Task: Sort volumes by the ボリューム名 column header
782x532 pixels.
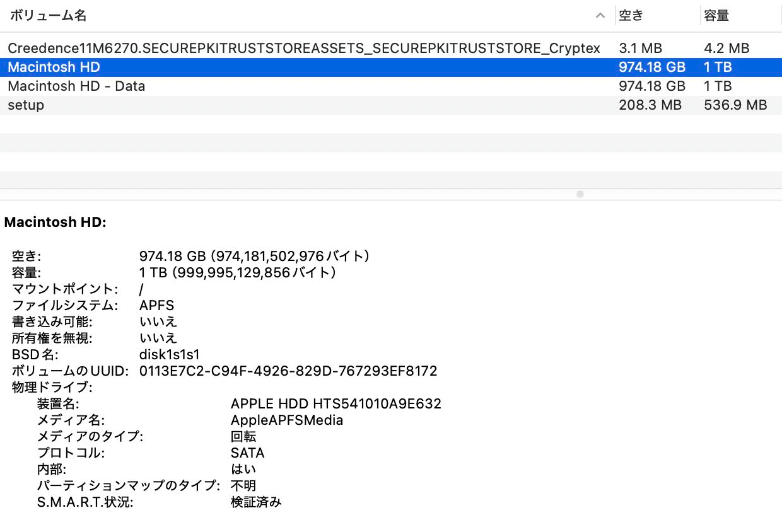Action: [x=48, y=16]
